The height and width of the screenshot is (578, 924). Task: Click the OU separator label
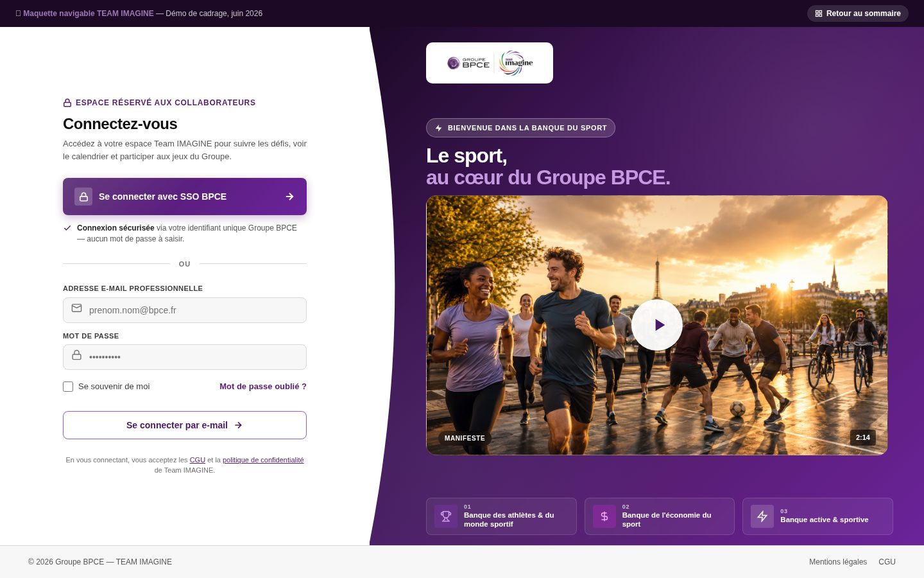pos(185,264)
